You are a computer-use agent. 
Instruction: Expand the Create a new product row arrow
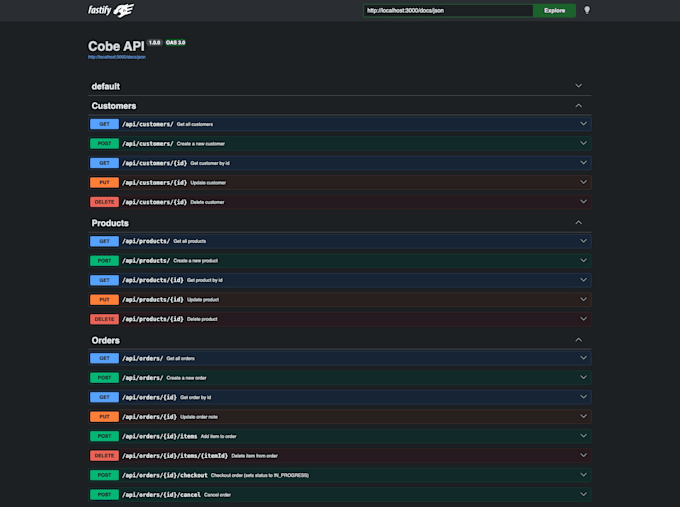point(583,260)
